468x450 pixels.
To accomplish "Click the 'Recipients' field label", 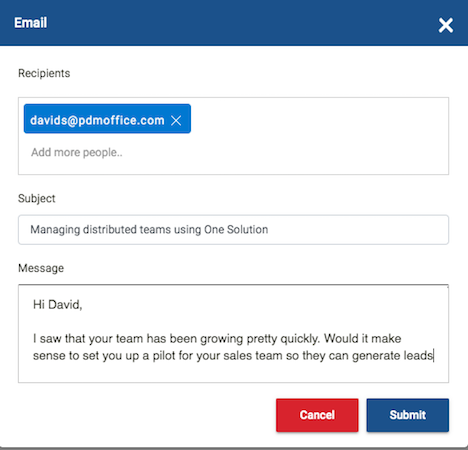I will (44, 73).
